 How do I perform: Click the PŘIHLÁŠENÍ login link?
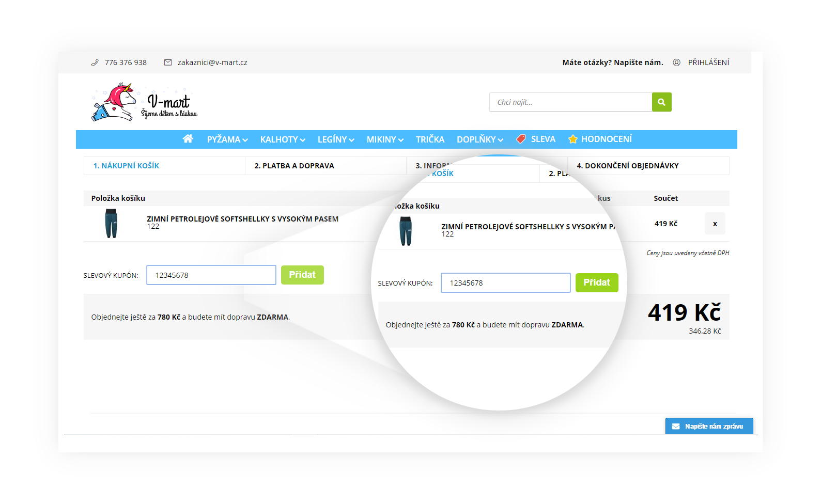[x=708, y=62]
